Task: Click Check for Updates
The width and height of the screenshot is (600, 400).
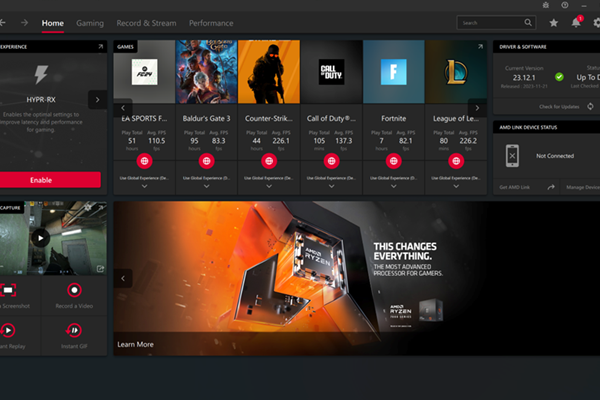Action: click(559, 106)
